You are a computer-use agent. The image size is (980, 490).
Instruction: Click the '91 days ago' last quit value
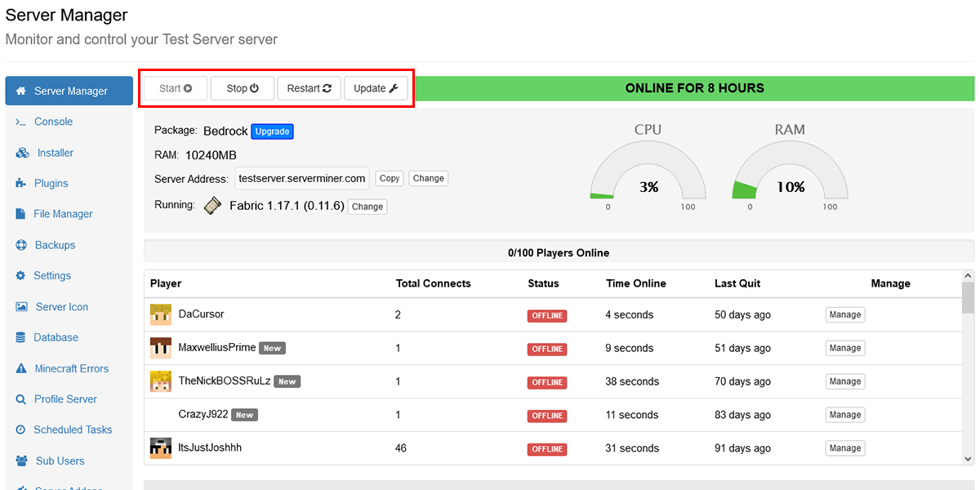click(742, 448)
